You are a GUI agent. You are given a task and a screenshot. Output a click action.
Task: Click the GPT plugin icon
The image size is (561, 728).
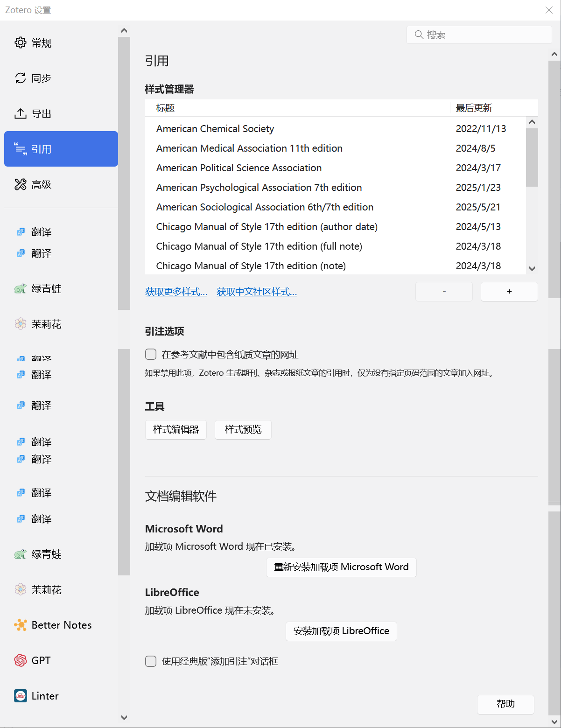click(21, 660)
